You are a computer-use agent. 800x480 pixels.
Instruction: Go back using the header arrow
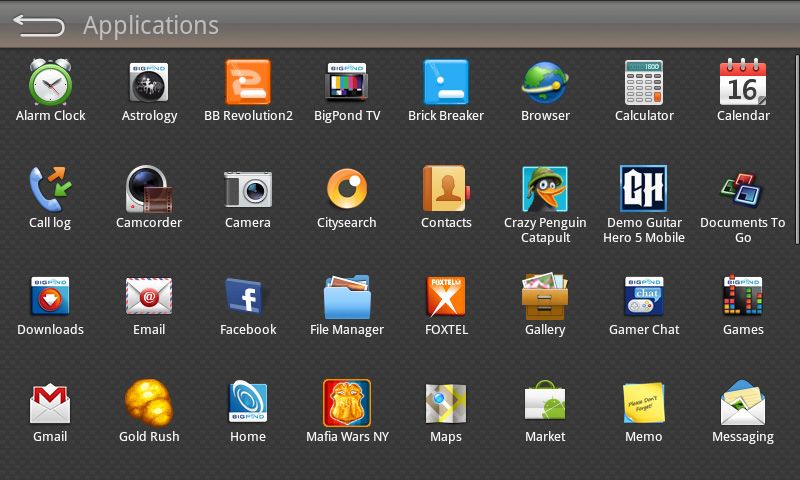39,25
